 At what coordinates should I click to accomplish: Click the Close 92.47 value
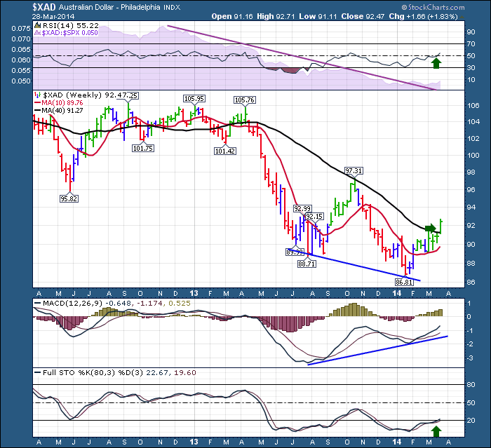click(x=363, y=16)
